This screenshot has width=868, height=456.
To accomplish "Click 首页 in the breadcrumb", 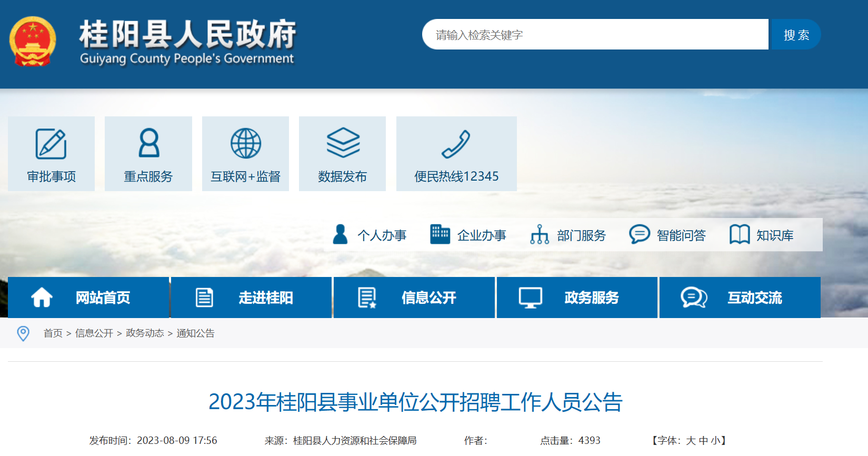I will pyautogui.click(x=53, y=333).
